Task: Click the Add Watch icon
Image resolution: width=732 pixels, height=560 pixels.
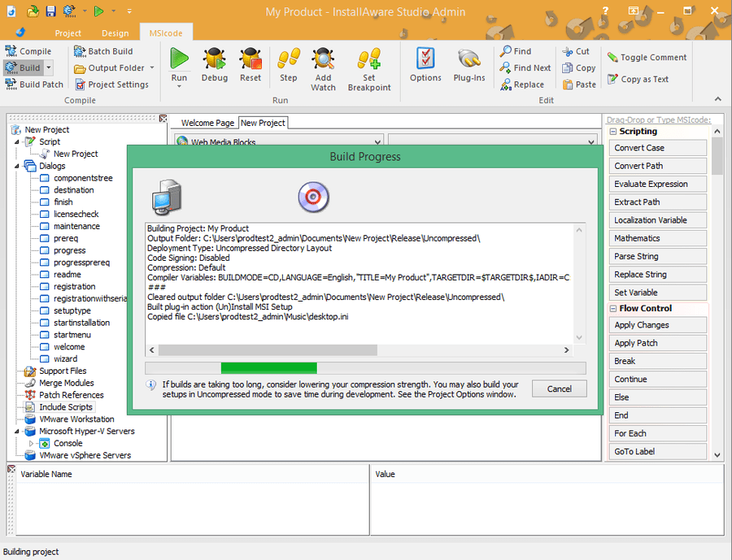Action: [x=323, y=60]
